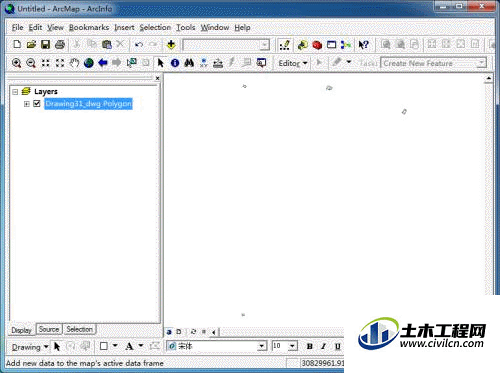Click the Add Data button
The height and width of the screenshot is (373, 500).
click(x=171, y=45)
